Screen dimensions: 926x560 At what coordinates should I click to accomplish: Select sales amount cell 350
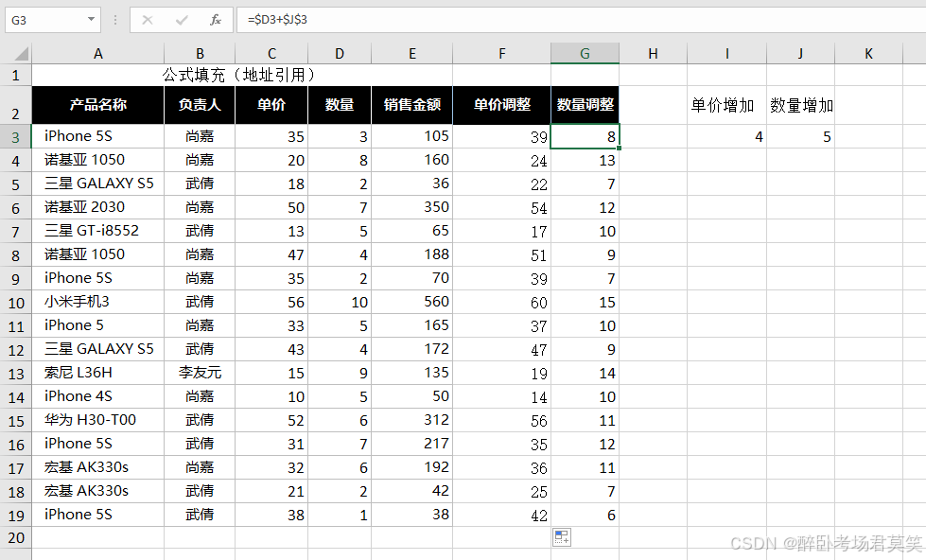tap(412, 207)
